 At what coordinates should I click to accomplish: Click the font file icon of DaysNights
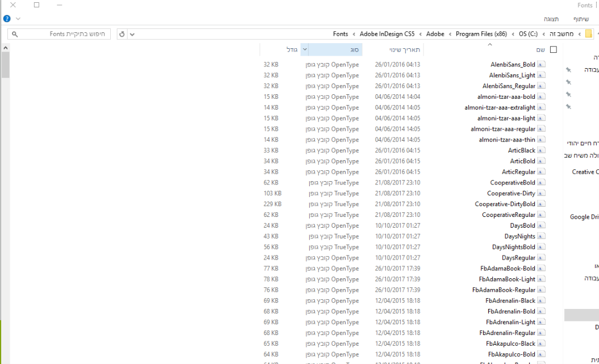pos(541,236)
